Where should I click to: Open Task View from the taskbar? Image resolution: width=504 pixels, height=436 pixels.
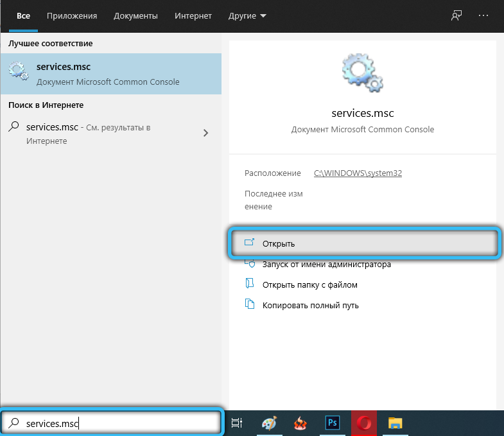(x=237, y=423)
